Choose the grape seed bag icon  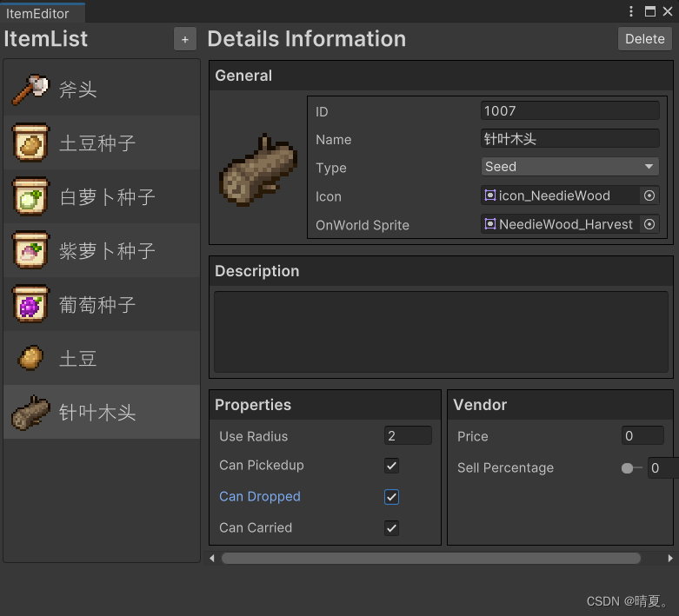30,304
